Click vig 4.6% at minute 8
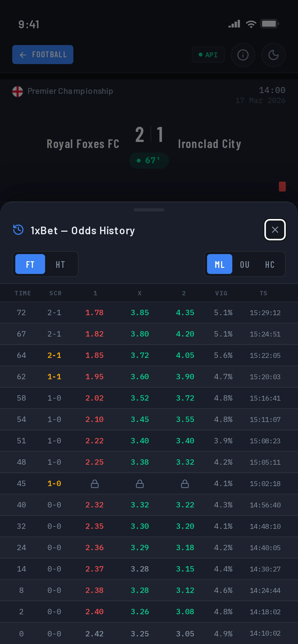The height and width of the screenshot is (644, 298). point(223,590)
